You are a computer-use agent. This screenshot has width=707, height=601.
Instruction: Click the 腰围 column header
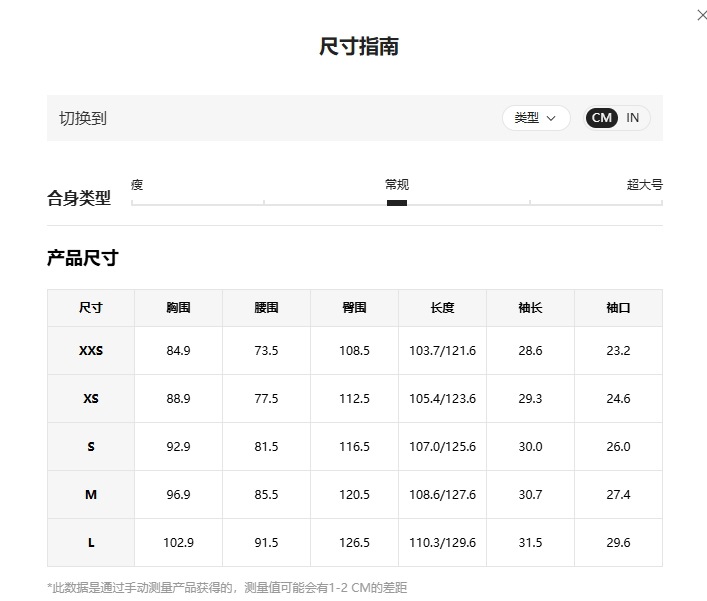pyautogui.click(x=266, y=308)
